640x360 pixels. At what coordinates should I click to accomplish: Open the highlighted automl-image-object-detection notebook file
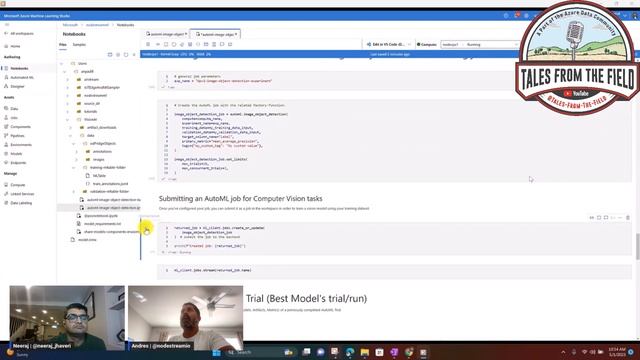coord(110,208)
